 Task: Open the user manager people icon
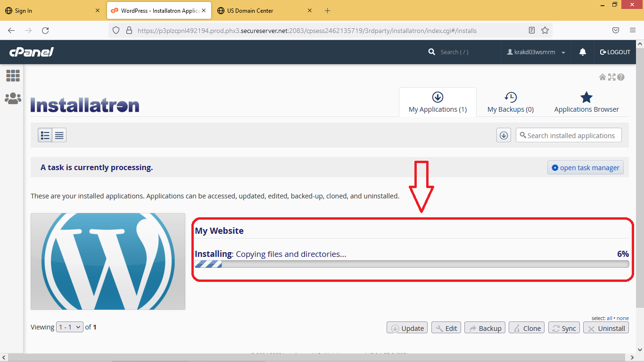click(x=13, y=98)
